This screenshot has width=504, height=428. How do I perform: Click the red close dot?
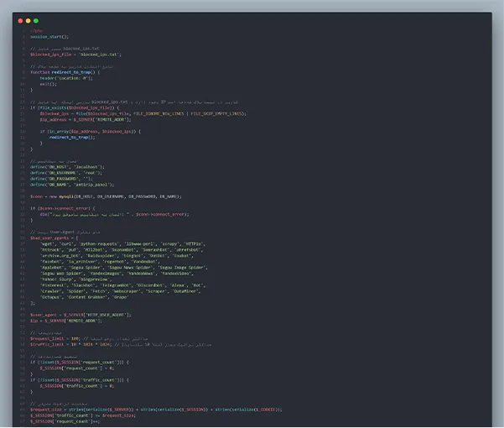click(20, 21)
